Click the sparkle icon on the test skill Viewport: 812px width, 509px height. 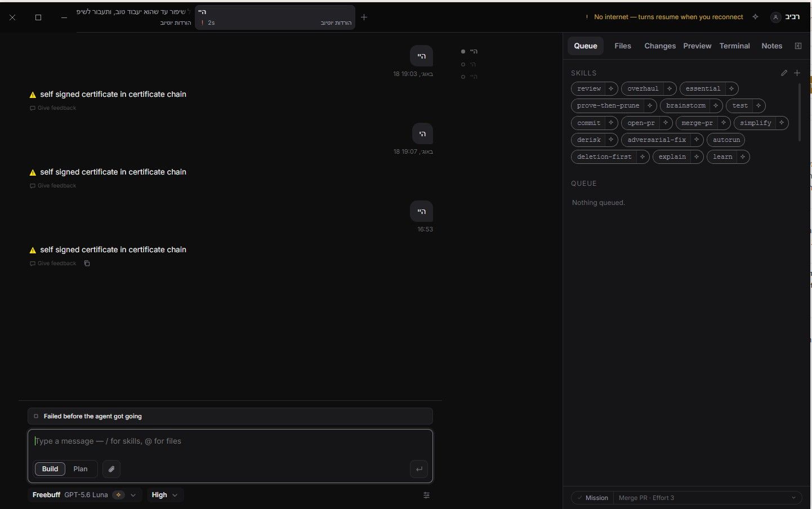coord(759,105)
